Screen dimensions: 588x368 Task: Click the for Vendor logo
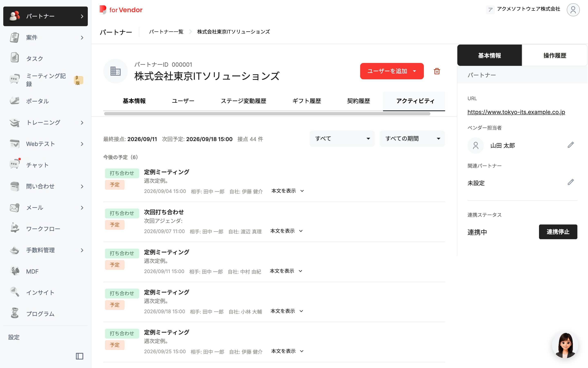[121, 10]
